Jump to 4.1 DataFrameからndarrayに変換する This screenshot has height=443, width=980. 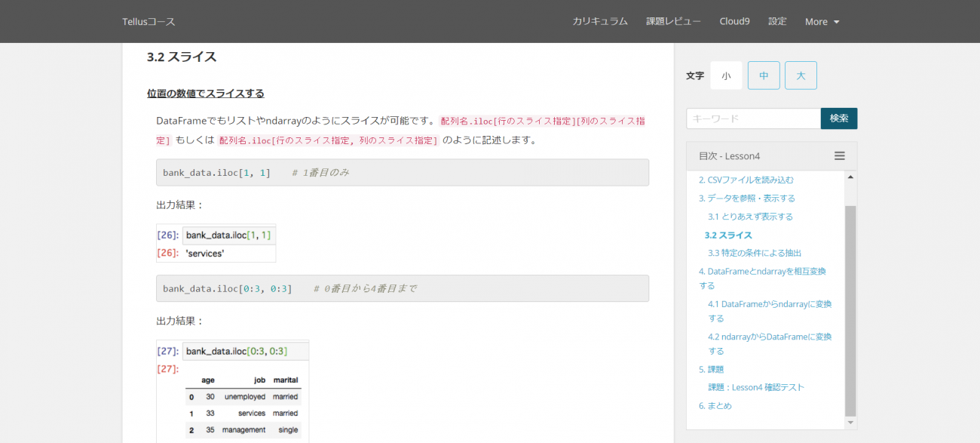(770, 311)
